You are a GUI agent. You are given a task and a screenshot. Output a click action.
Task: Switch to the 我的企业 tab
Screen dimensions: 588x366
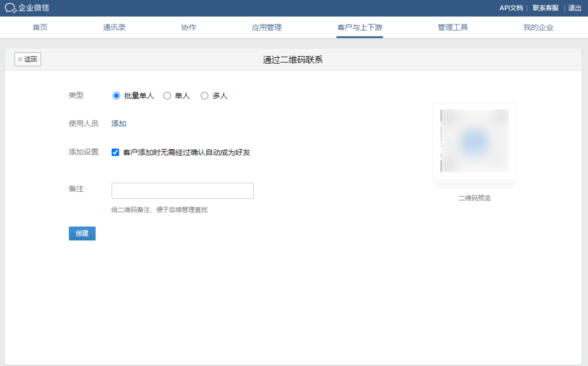(538, 27)
